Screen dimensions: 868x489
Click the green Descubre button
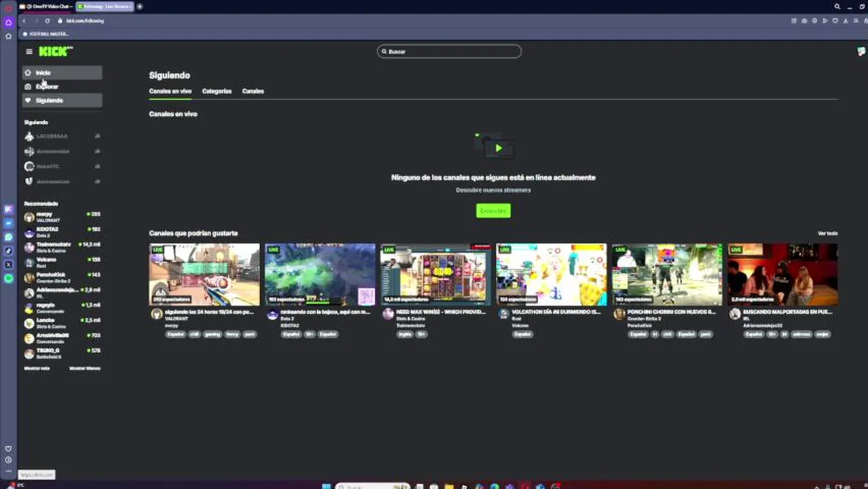pyautogui.click(x=493, y=211)
